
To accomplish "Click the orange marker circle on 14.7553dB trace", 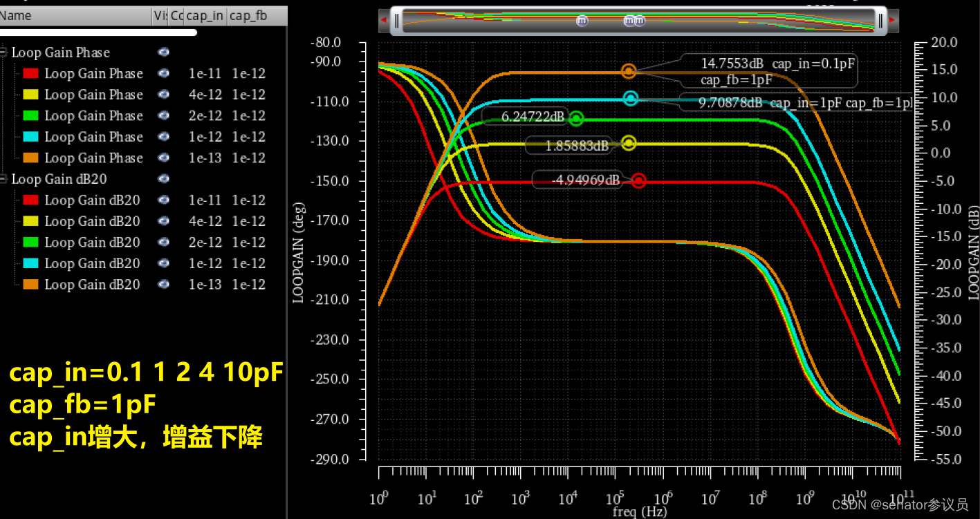I will 629,71.
